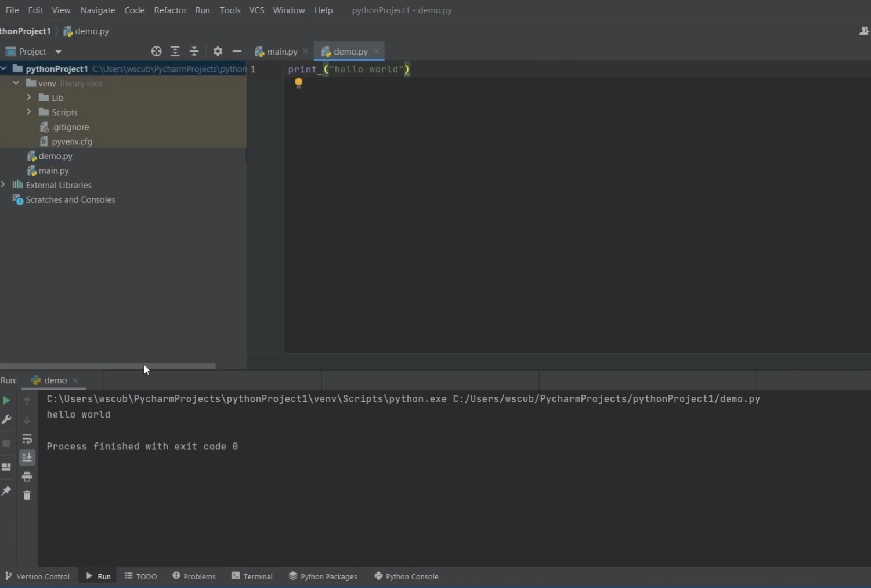Open the Problems tool window
Image resolution: width=871 pixels, height=588 pixels.
click(194, 576)
